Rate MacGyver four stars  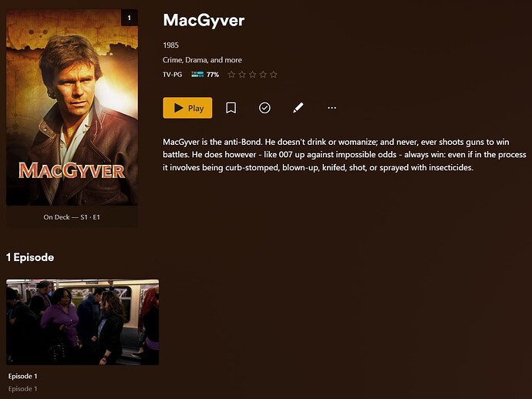[263, 75]
